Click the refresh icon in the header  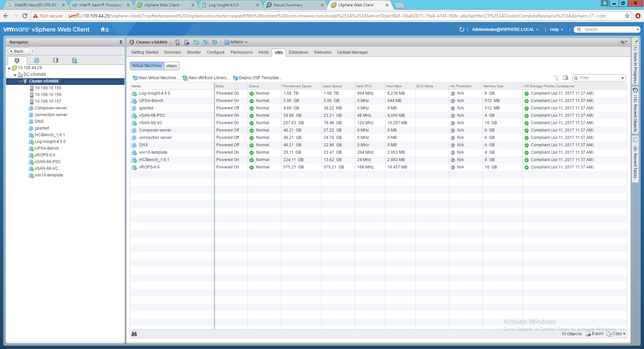coord(462,30)
